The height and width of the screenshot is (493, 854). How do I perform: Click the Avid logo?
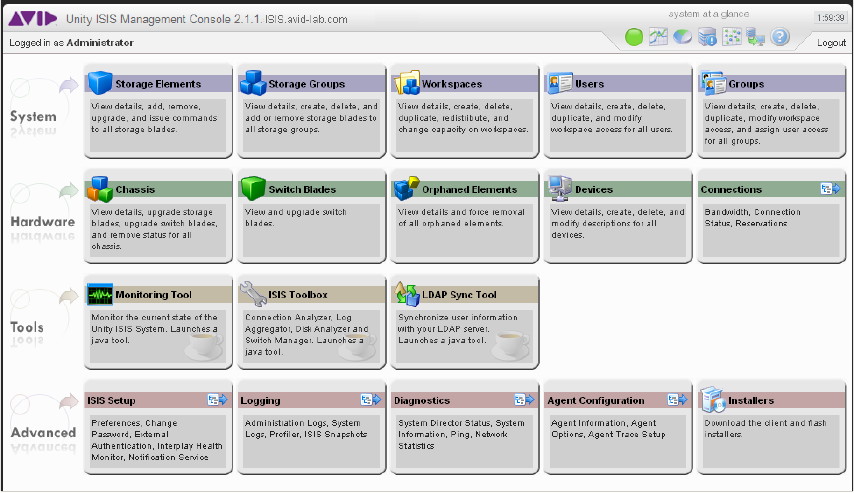pyautogui.click(x=32, y=19)
